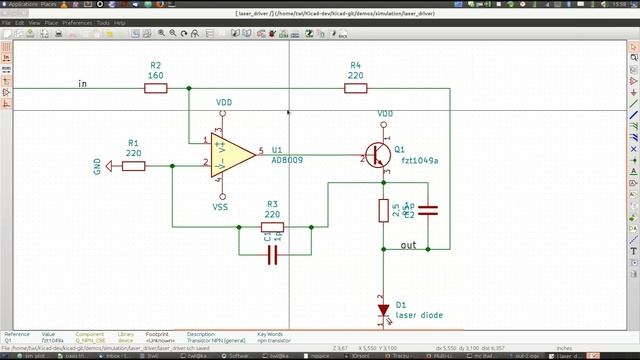
Task: Open Find and Replace toolbar icon
Action: coord(147,34)
